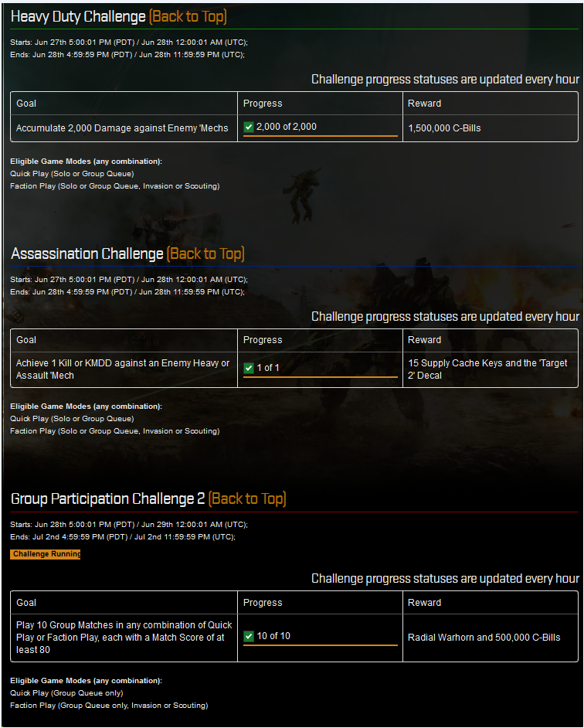
Task: Click the orange progress bar under 10 of 10
Action: coord(321,645)
